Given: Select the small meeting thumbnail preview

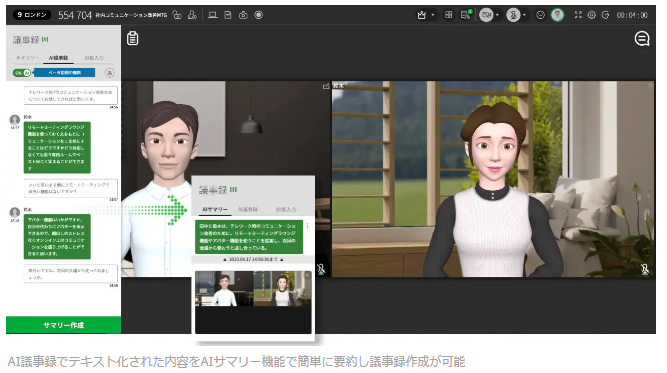Looking at the screenshot, I should pos(253,302).
